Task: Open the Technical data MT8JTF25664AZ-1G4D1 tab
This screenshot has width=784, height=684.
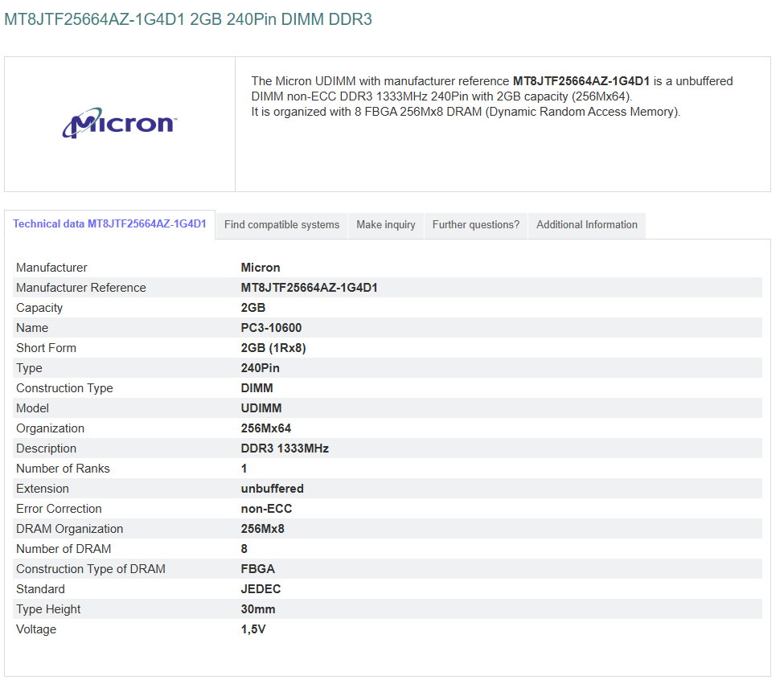Action: pos(109,224)
